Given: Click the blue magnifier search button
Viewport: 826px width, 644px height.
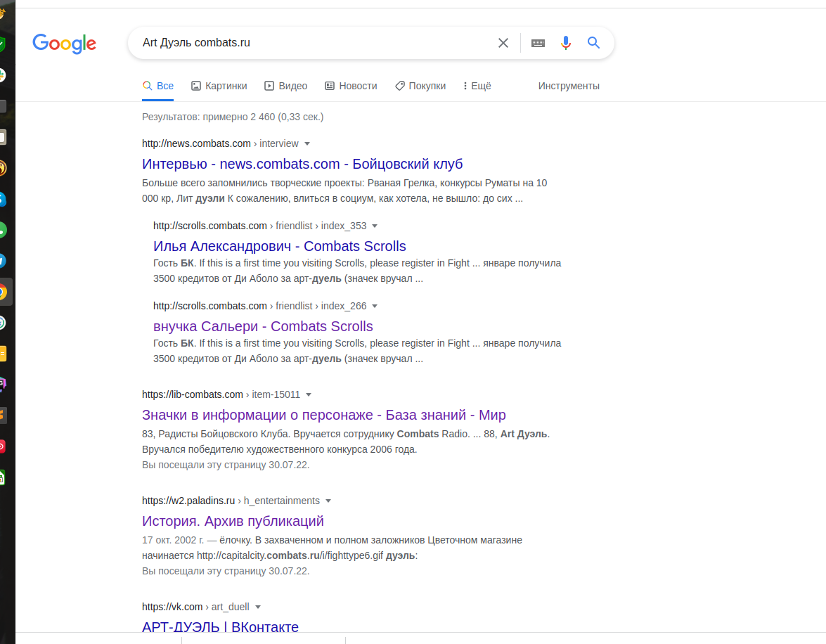Looking at the screenshot, I should tap(594, 43).
